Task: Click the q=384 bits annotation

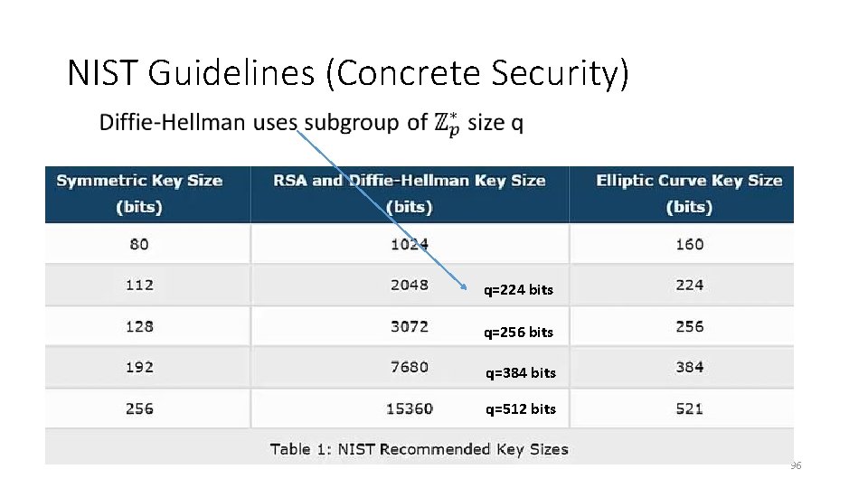Action: (x=520, y=372)
